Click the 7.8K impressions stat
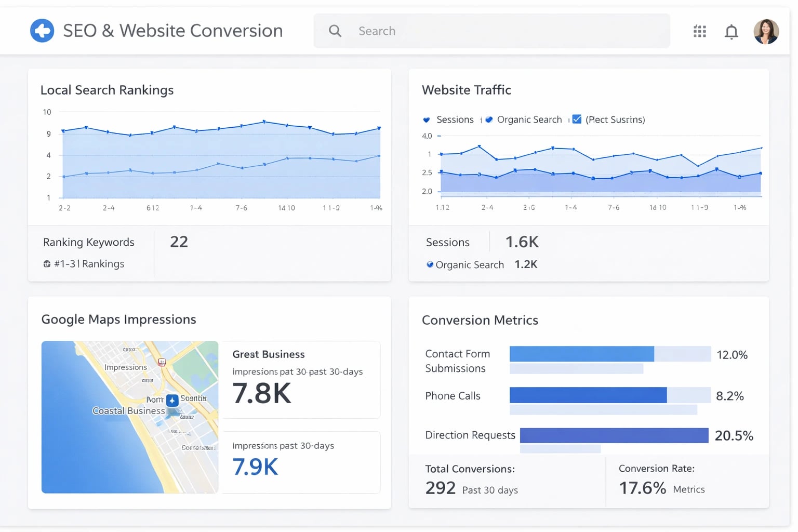798x532 pixels. 261,393
